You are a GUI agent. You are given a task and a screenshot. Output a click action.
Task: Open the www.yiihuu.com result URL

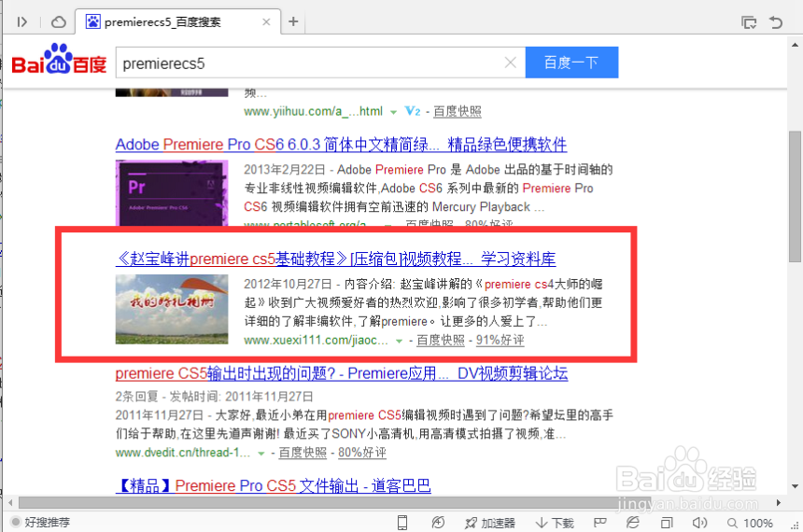[x=314, y=111]
